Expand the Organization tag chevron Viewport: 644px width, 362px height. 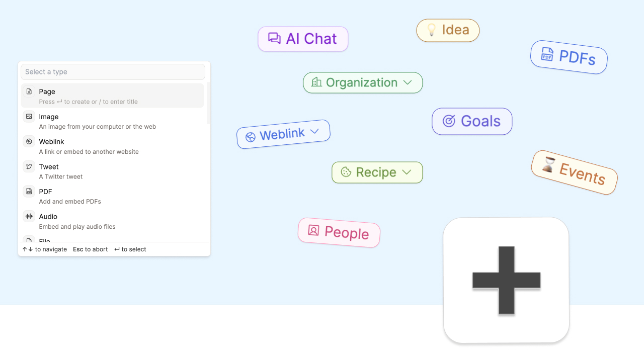coord(408,82)
